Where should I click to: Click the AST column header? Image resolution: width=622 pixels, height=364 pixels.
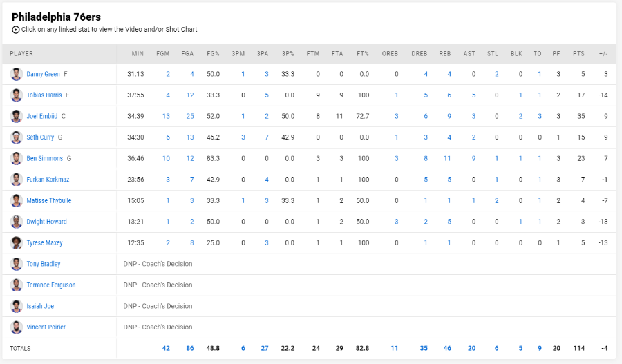point(469,54)
